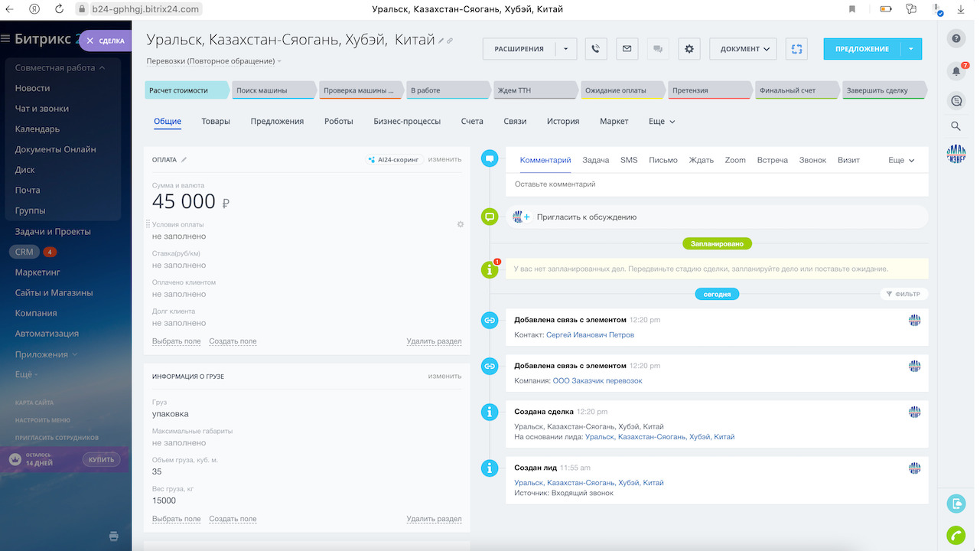Select the Задача tab in timeline
The image size is (980, 551).
point(595,160)
